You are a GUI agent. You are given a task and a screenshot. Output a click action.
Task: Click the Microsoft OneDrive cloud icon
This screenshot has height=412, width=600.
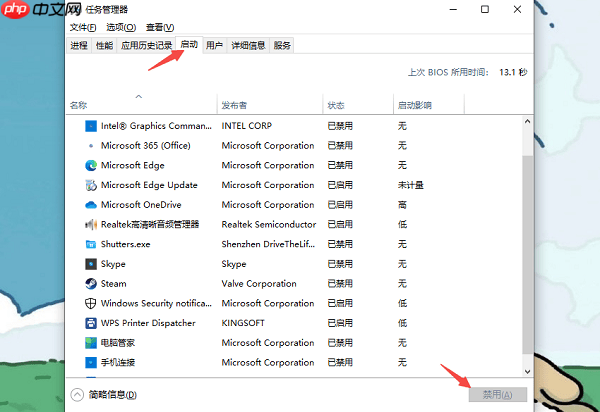(x=91, y=205)
